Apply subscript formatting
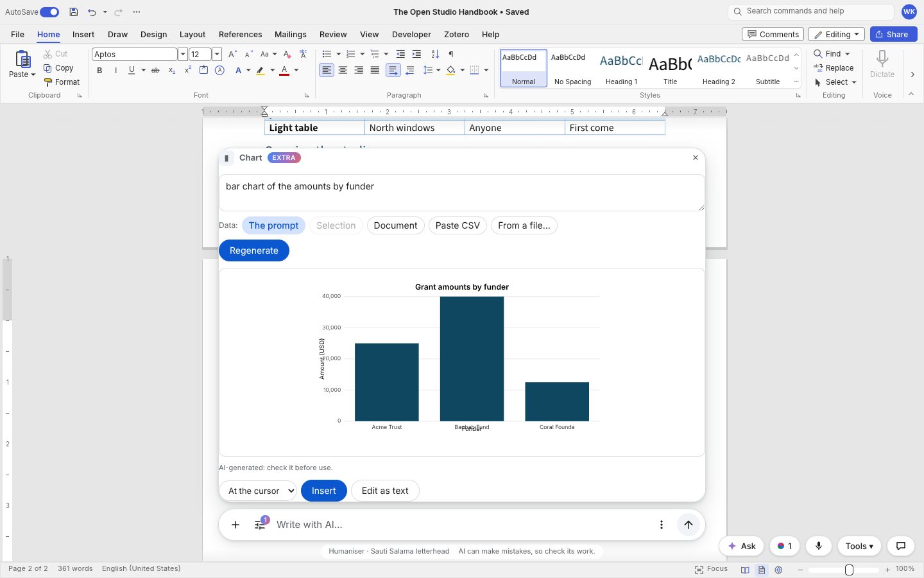Screen dimensions: 924x578 coord(172,70)
